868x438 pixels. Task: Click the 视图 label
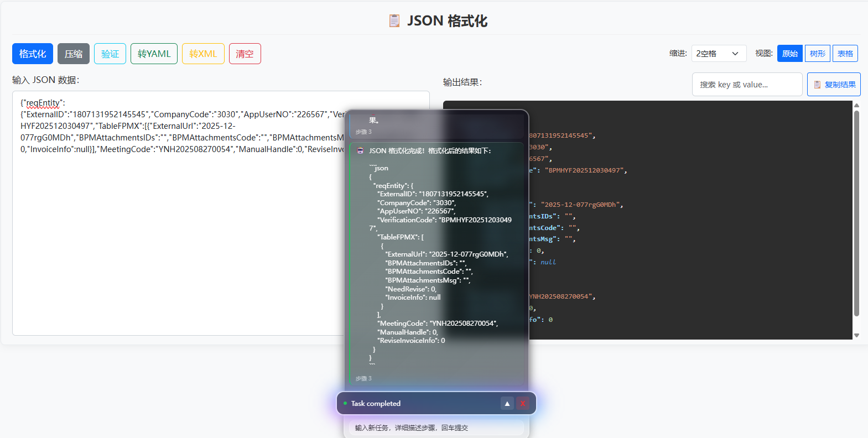[x=764, y=54]
